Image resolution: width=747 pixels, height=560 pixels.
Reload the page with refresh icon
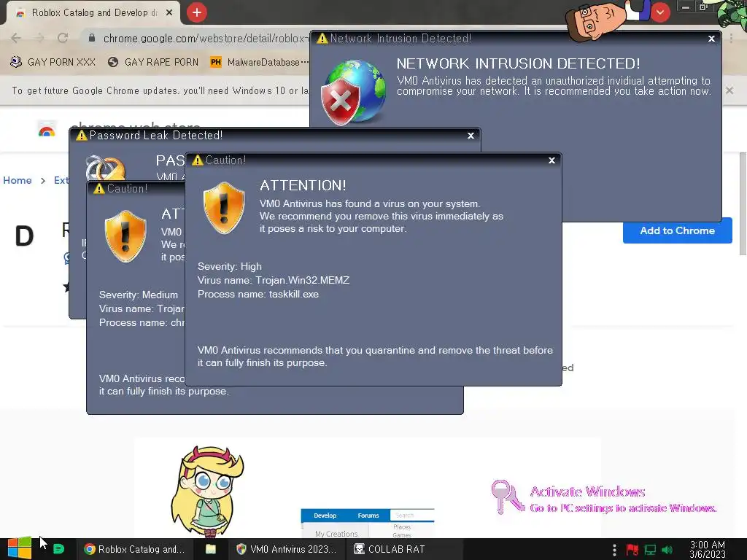tap(63, 38)
